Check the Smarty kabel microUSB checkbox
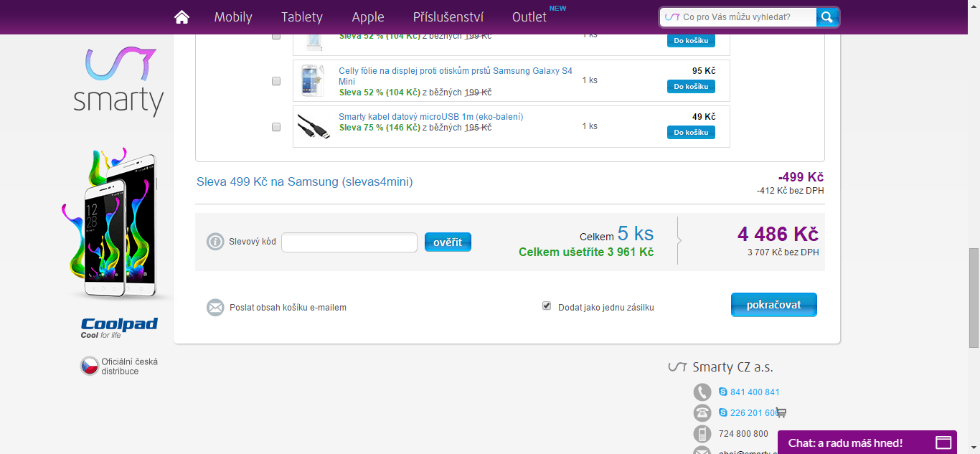Screen dimensions: 980x454 276,127
